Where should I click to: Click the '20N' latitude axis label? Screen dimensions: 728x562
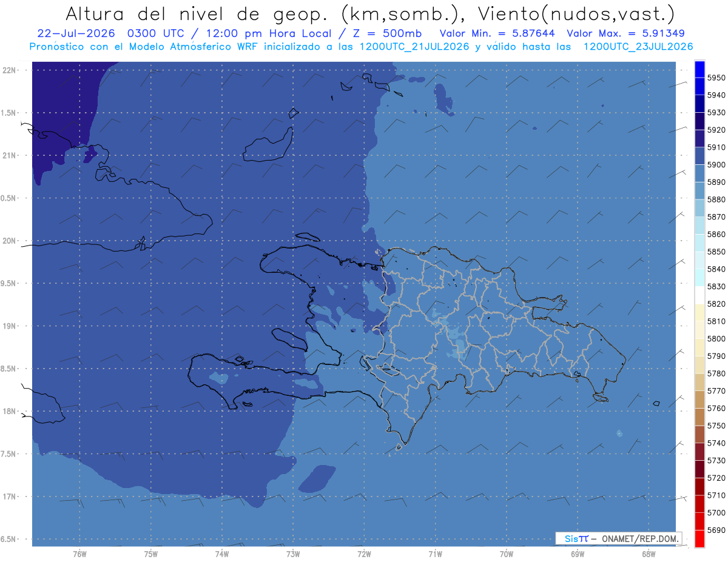pyautogui.click(x=10, y=241)
